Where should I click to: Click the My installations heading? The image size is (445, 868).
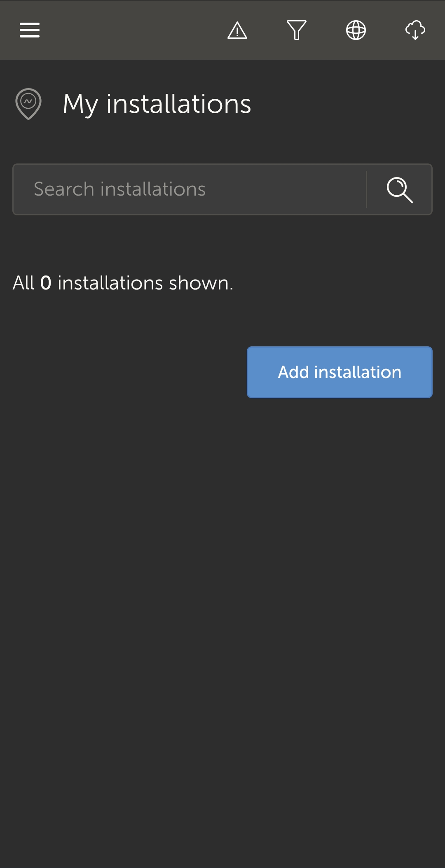(x=157, y=104)
